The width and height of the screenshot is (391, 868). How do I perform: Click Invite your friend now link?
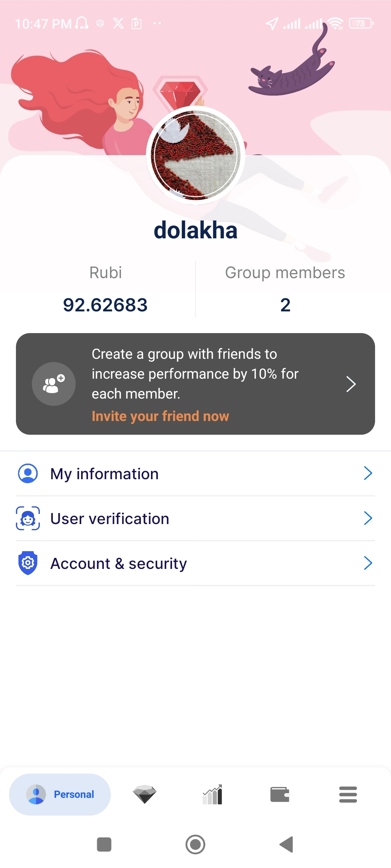(160, 416)
